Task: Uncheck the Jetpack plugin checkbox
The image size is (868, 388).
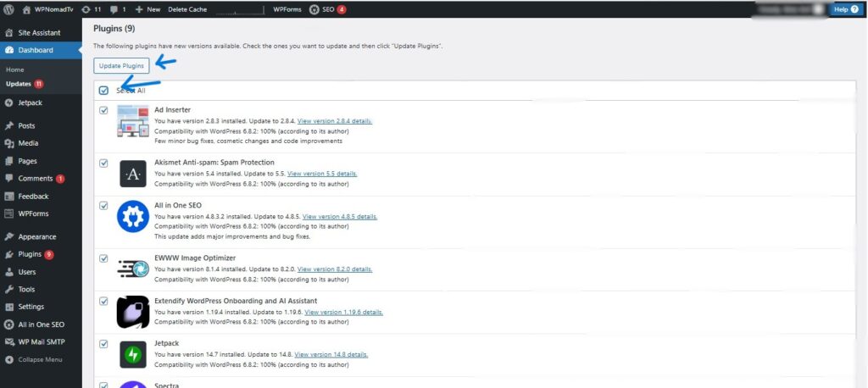Action: (x=103, y=344)
